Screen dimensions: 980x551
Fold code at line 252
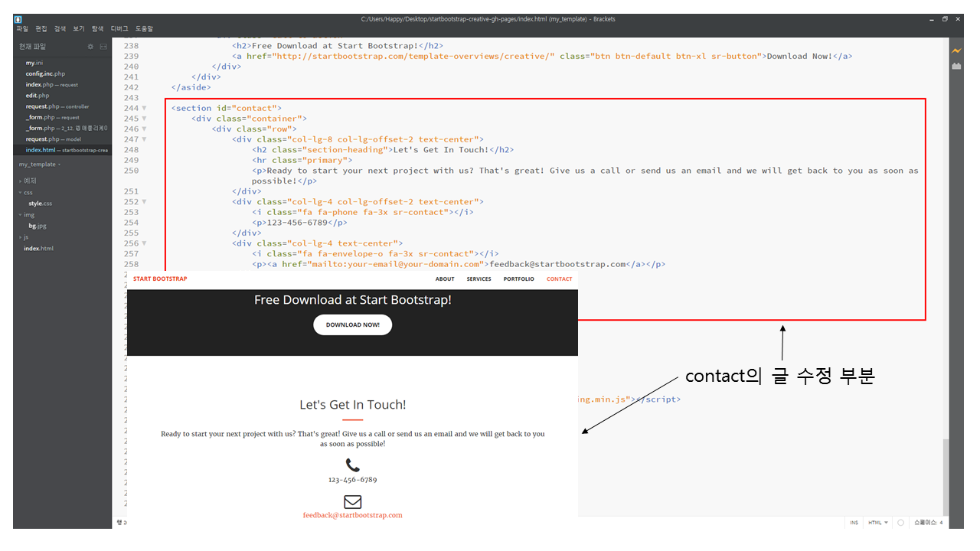pos(144,202)
